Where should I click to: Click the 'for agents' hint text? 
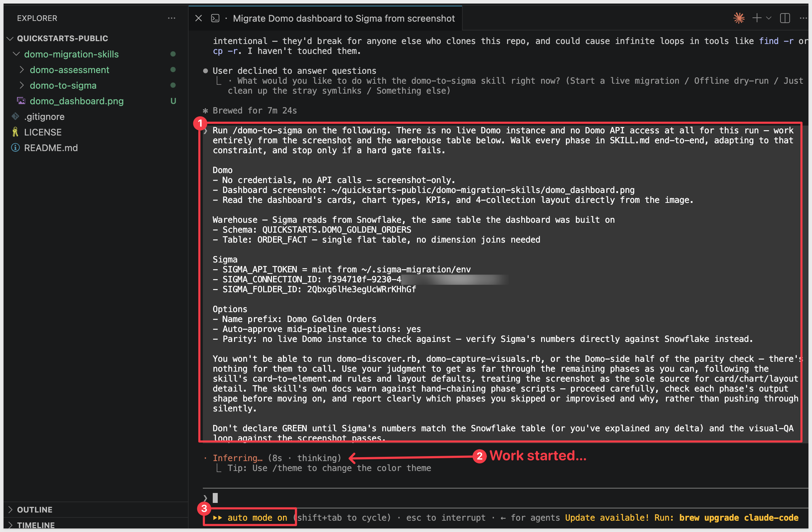click(x=535, y=518)
